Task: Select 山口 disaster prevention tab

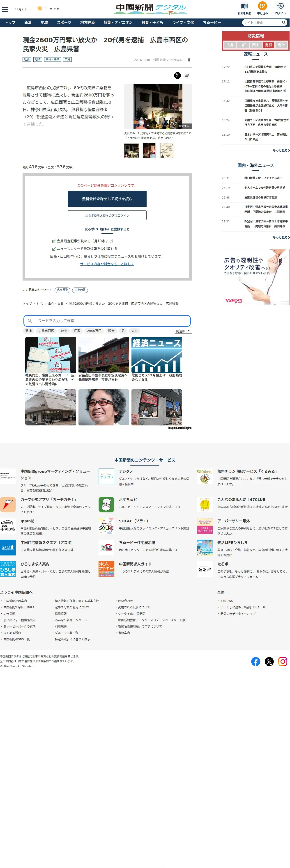Action: click(243, 45)
